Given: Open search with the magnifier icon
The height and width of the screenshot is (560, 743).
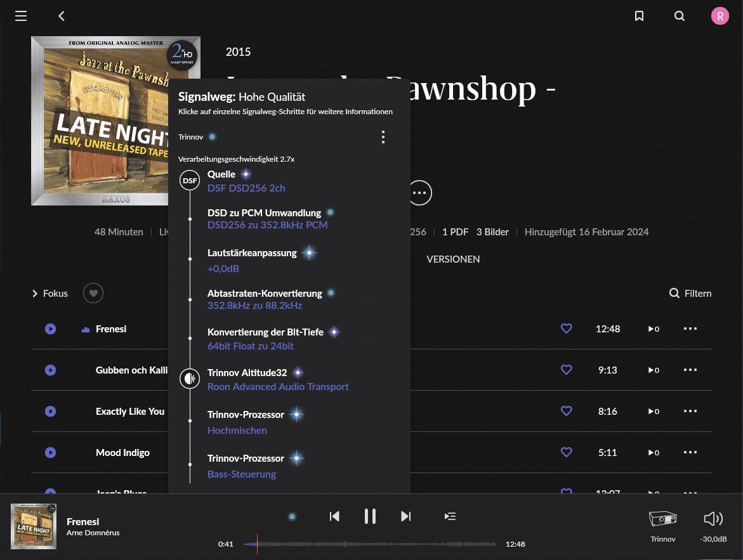Looking at the screenshot, I should [x=680, y=16].
